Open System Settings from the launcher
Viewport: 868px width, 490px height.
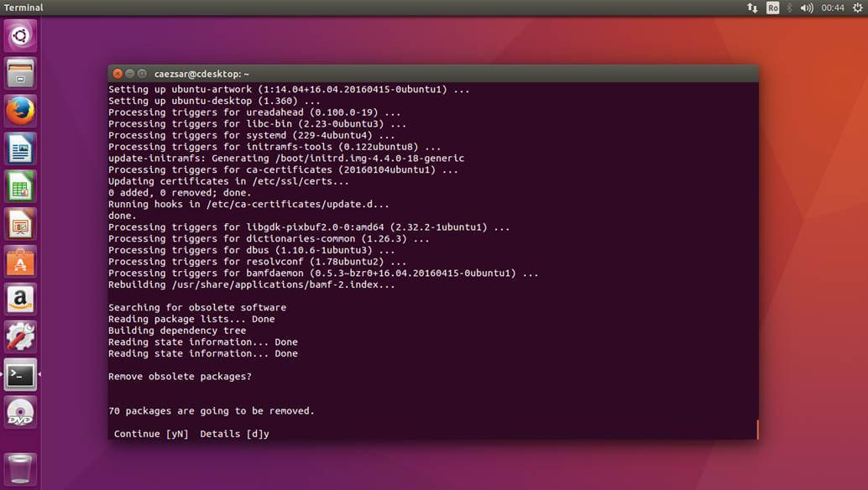(20, 336)
